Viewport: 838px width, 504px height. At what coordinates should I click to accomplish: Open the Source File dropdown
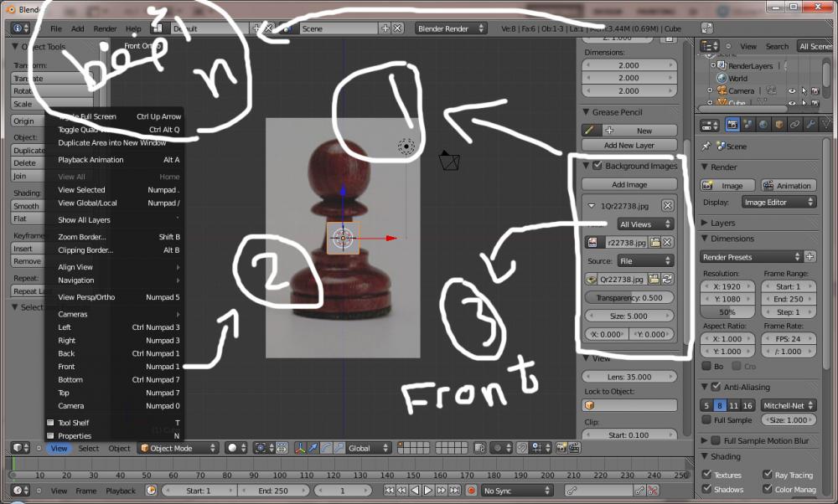[x=645, y=261]
